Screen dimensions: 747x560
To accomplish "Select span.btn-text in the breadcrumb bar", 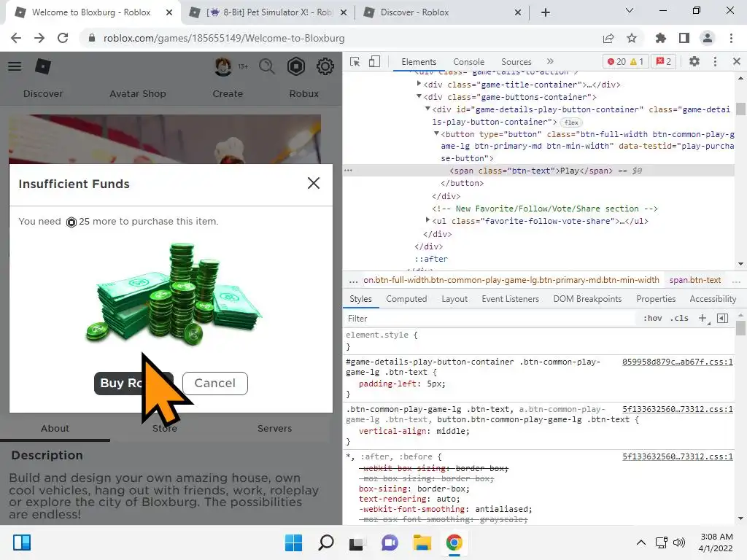I will (695, 281).
